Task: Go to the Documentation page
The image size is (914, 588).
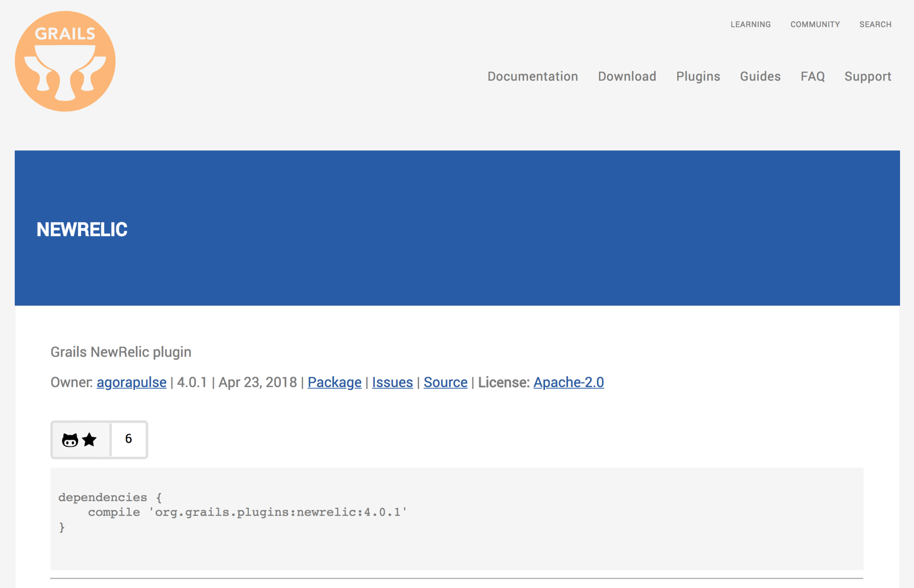Action: 532,76
